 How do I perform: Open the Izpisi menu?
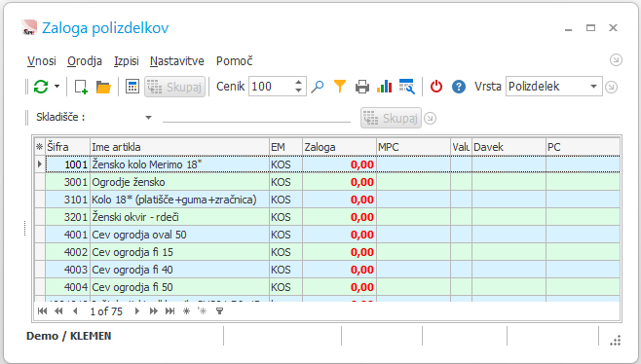pos(127,61)
